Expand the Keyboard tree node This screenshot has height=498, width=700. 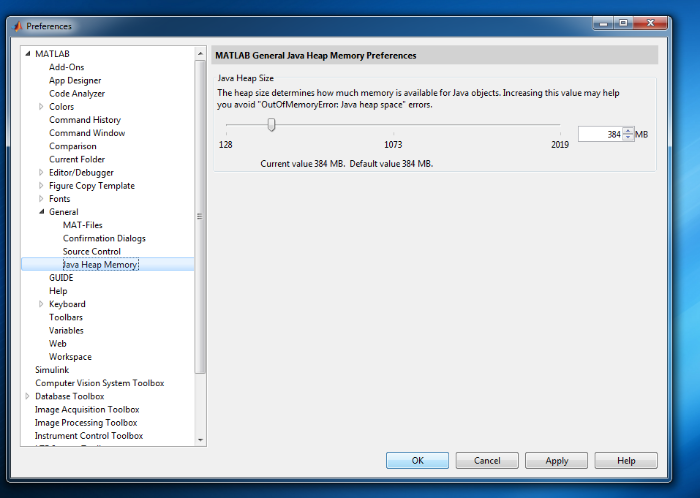41,304
